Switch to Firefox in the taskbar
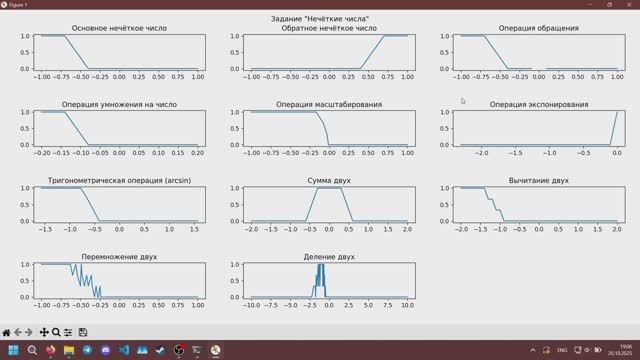 pos(51,350)
